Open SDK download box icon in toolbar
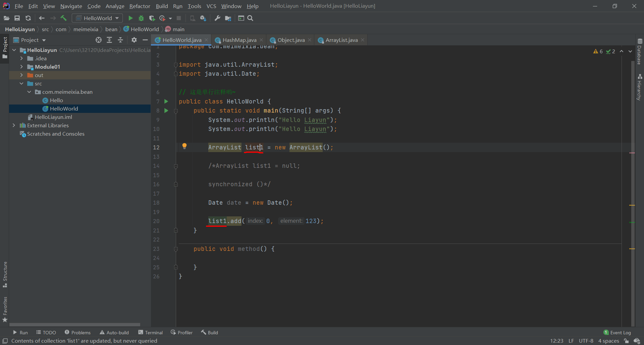644x345 pixels. (x=203, y=18)
